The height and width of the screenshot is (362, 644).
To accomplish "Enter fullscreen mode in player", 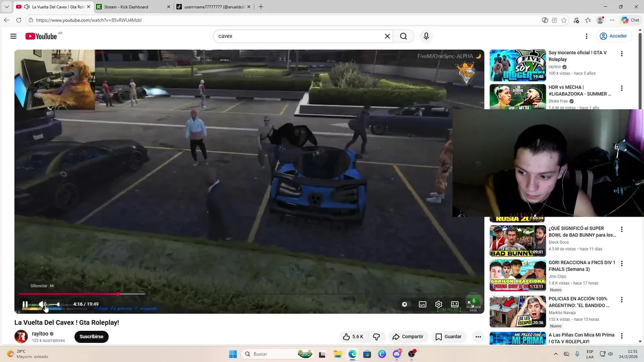I will 471,304.
